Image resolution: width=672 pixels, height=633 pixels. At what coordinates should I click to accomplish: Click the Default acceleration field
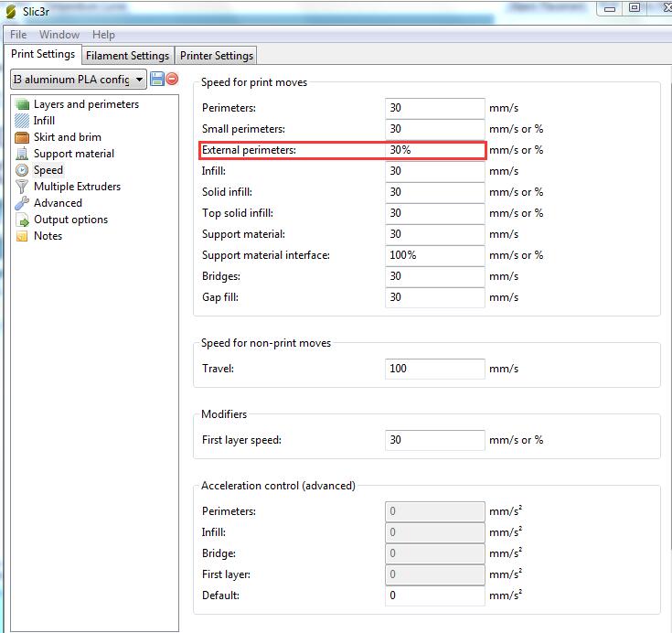tap(435, 595)
